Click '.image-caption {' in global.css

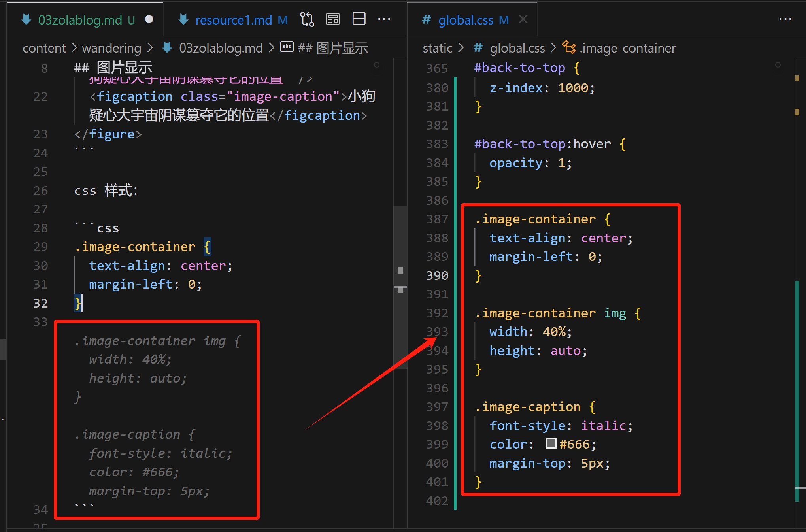tap(535, 407)
